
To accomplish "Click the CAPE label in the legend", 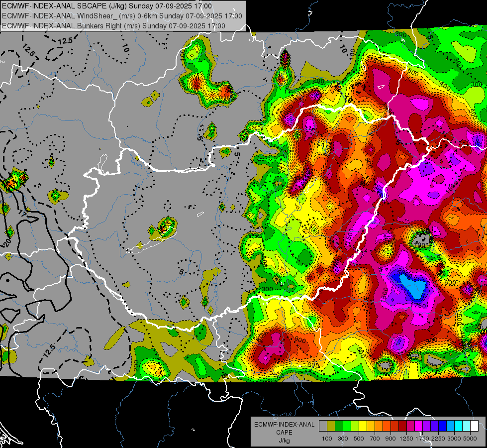I will (284, 432).
